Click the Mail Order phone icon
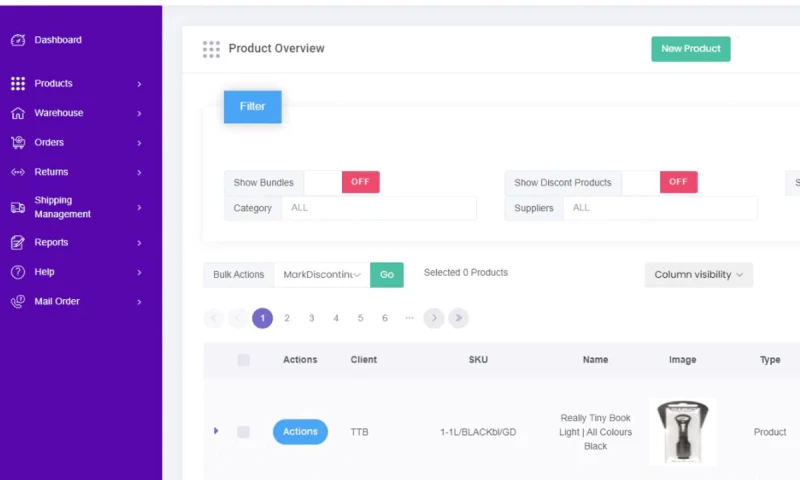Image resolution: width=800 pixels, height=480 pixels. [x=18, y=301]
